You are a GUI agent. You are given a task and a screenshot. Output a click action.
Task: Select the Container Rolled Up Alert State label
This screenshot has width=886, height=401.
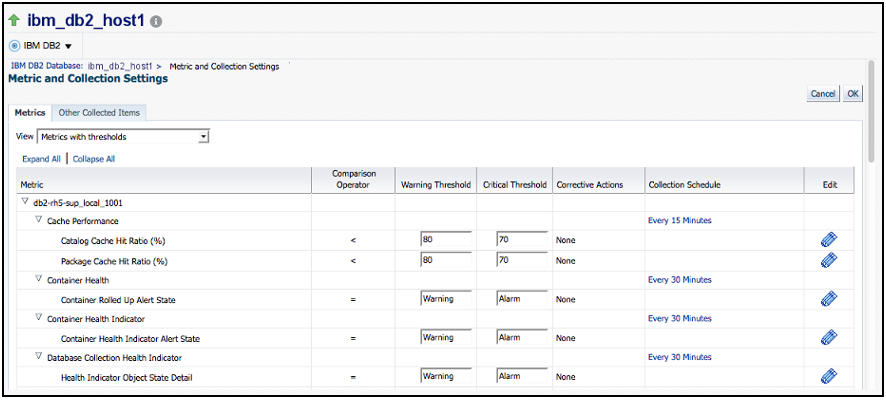118,300
